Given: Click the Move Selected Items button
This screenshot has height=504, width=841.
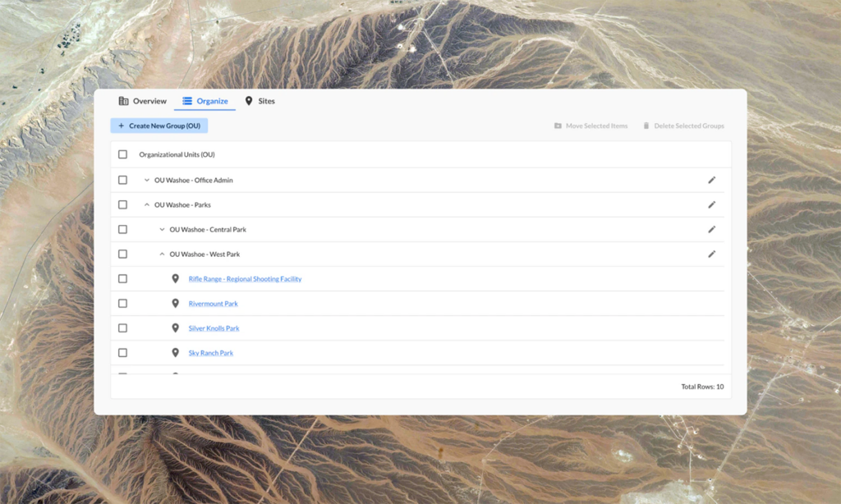Looking at the screenshot, I should [591, 126].
